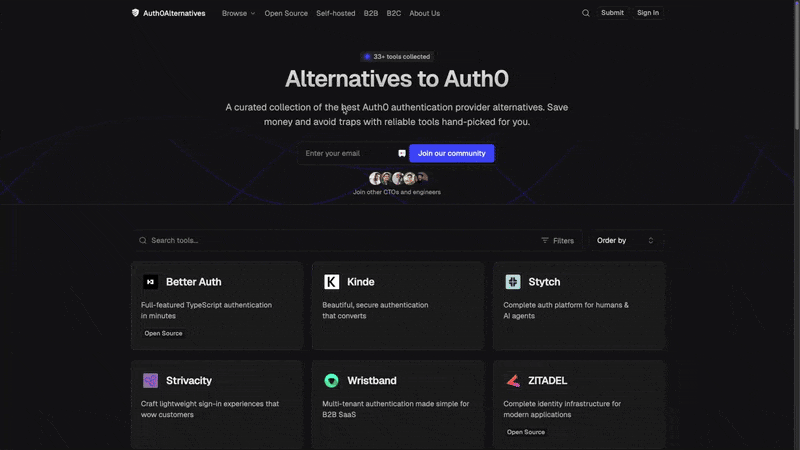This screenshot has height=450, width=800.
Task: Open the About Us page
Action: point(424,13)
